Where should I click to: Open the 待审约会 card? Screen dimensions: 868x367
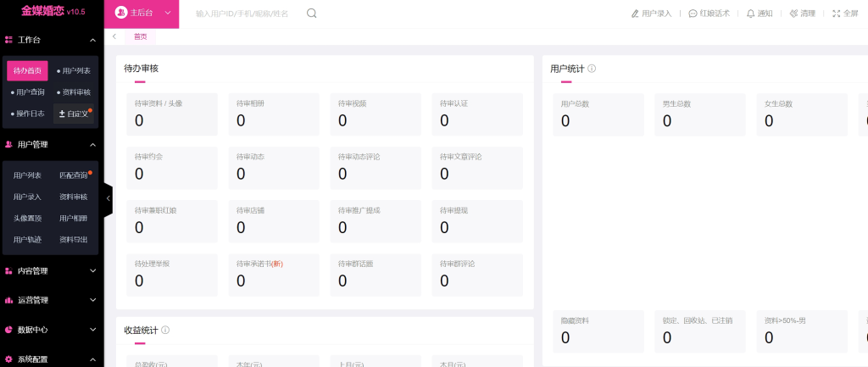pos(172,168)
